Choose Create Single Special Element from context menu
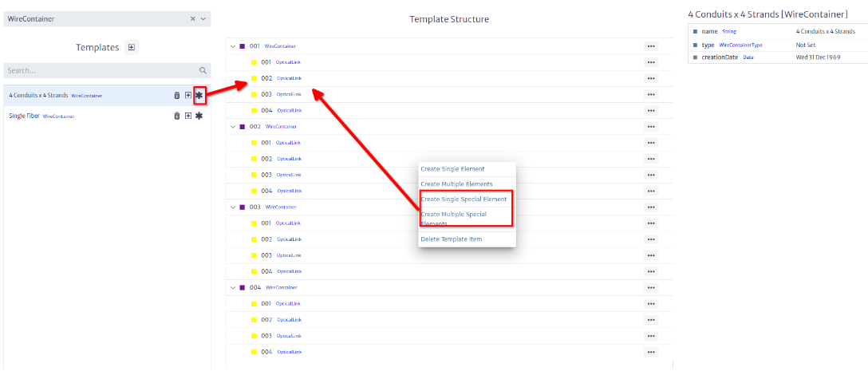 (x=464, y=199)
